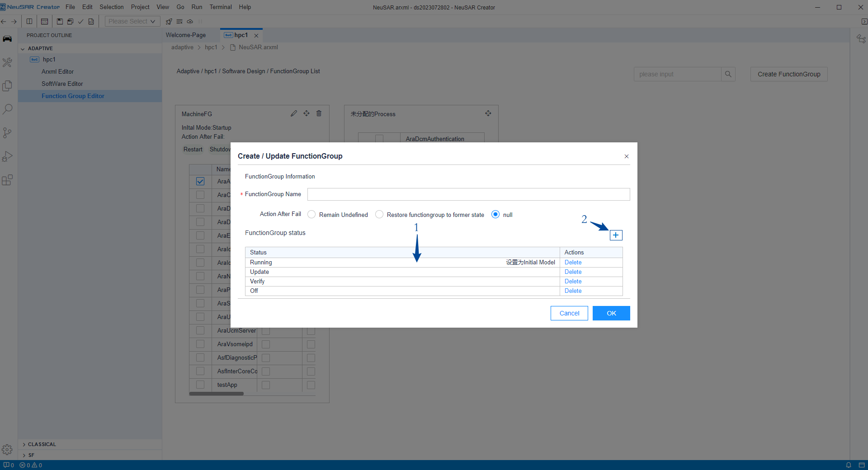Close the Create / Update FunctionGroup dialog
This screenshot has height=470, width=868.
(627, 156)
